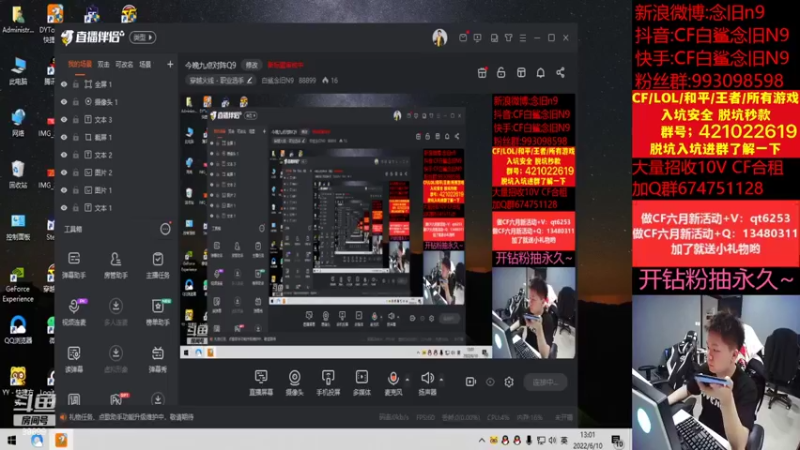Open the taskbar clock showing 13:01
The image size is (800, 450).
point(587,440)
